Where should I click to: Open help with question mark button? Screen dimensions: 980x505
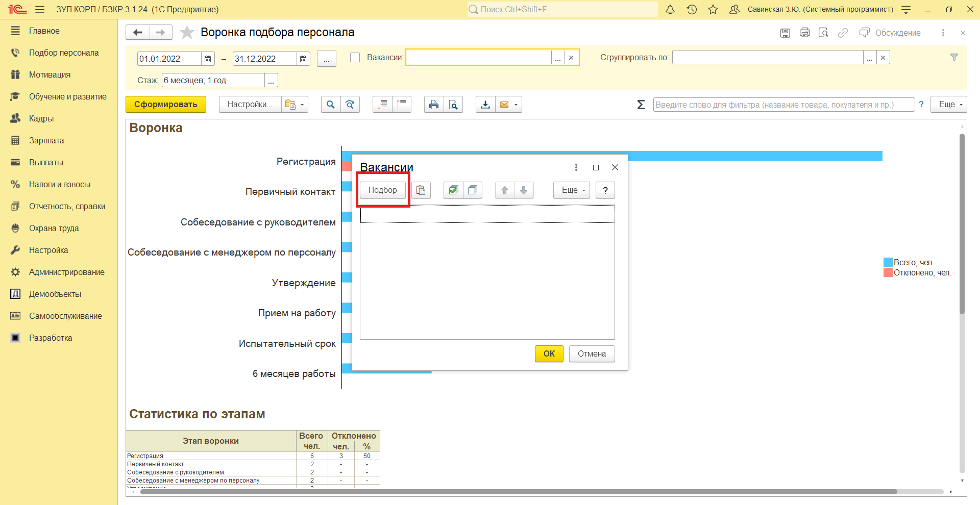(x=605, y=190)
